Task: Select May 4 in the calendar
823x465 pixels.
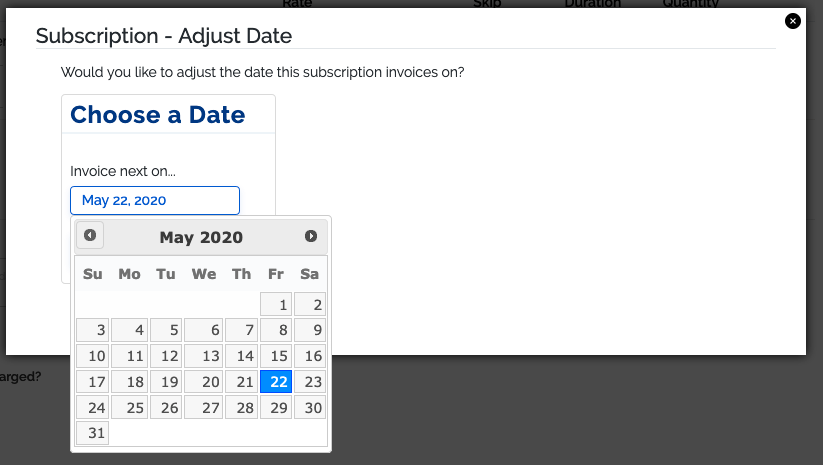Action: click(x=130, y=330)
